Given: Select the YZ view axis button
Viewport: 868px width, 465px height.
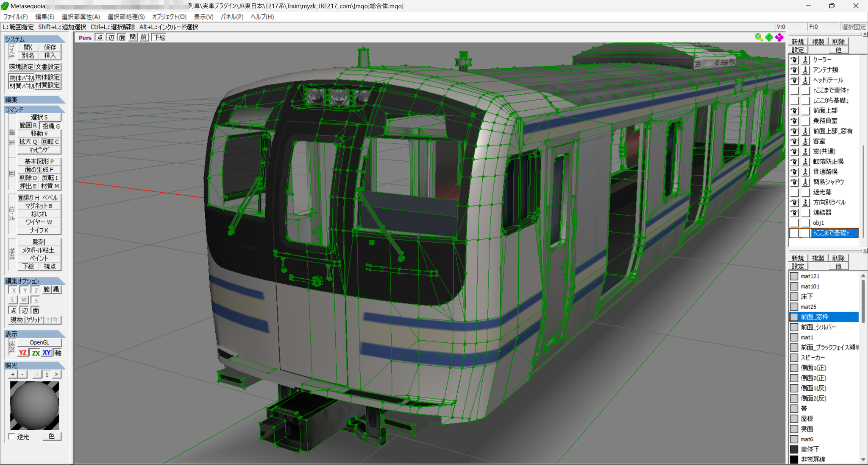Looking at the screenshot, I should pos(23,353).
